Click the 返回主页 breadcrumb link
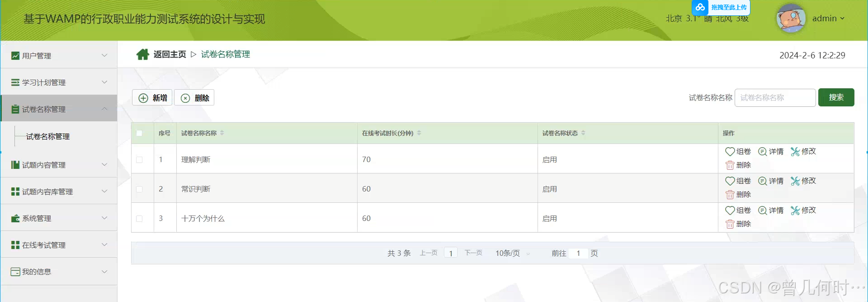Image resolution: width=868 pixels, height=302 pixels. coord(170,54)
